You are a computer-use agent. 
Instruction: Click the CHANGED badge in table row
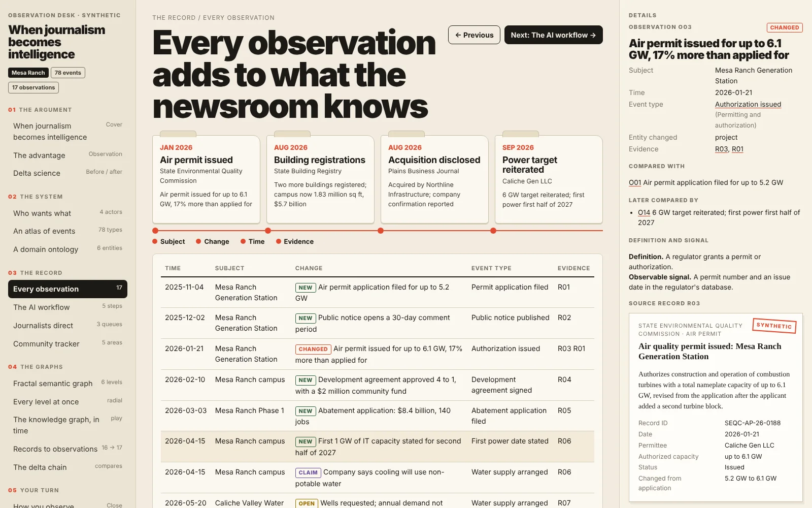pyautogui.click(x=313, y=349)
